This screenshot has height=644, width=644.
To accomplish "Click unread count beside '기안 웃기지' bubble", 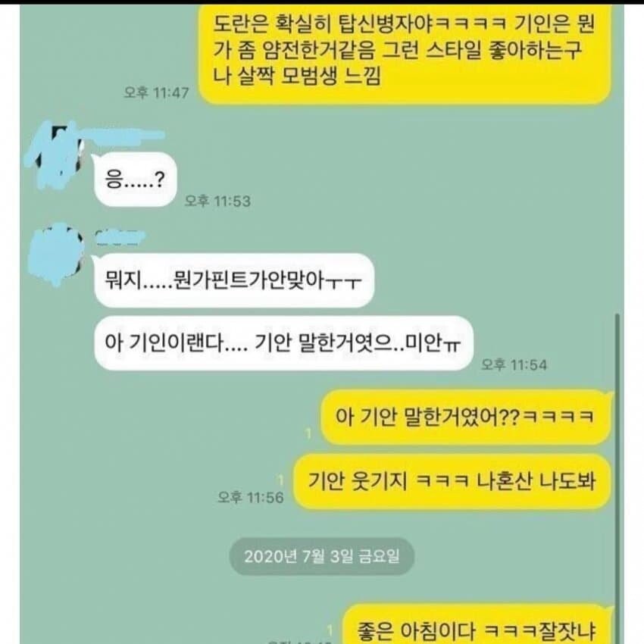I will (281, 480).
